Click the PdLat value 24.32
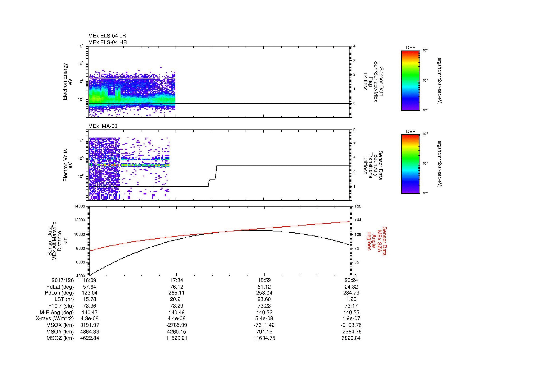 tap(352, 287)
